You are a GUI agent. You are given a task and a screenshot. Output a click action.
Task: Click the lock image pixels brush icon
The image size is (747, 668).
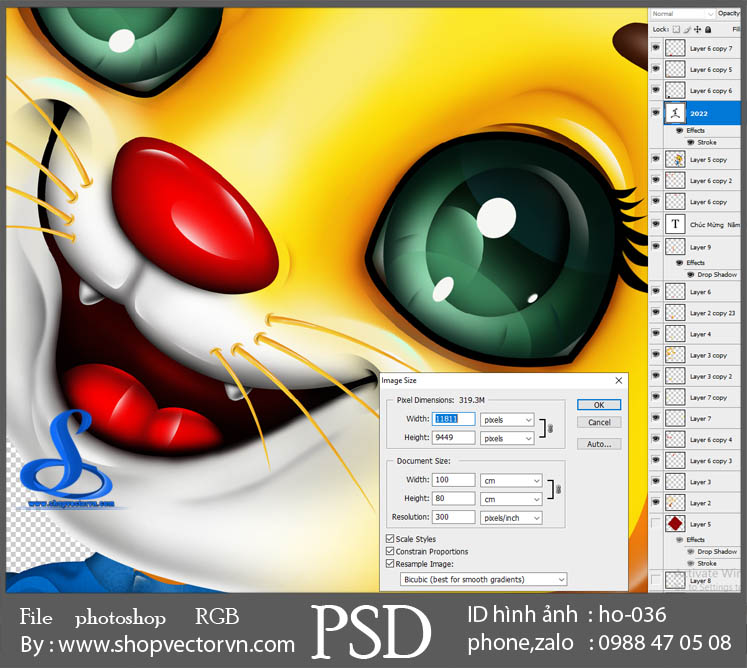(x=687, y=30)
